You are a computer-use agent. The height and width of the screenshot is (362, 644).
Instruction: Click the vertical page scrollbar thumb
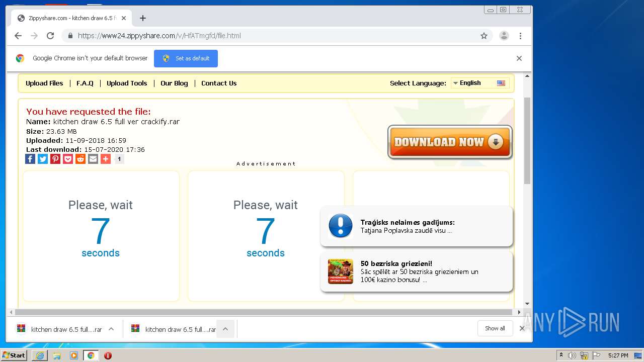[527, 141]
